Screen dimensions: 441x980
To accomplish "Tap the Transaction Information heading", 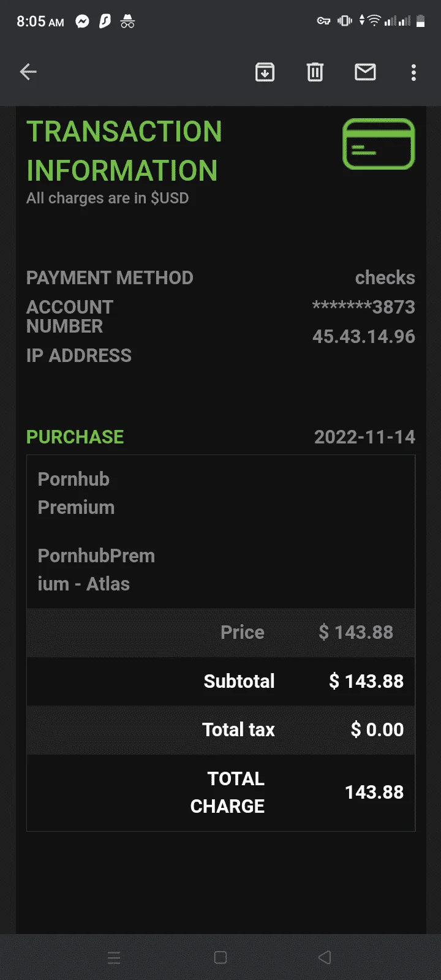I will pyautogui.click(x=124, y=151).
